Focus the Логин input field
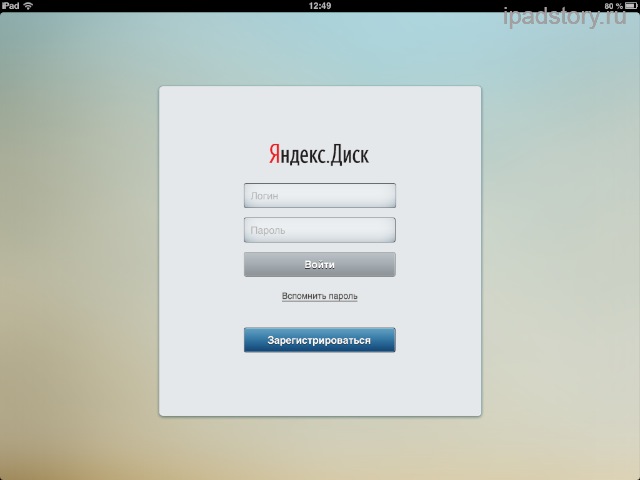 pos(320,196)
